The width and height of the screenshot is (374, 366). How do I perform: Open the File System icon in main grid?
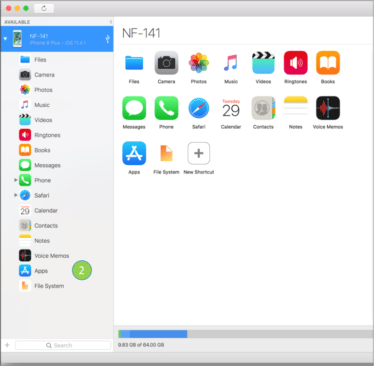pyautogui.click(x=166, y=153)
